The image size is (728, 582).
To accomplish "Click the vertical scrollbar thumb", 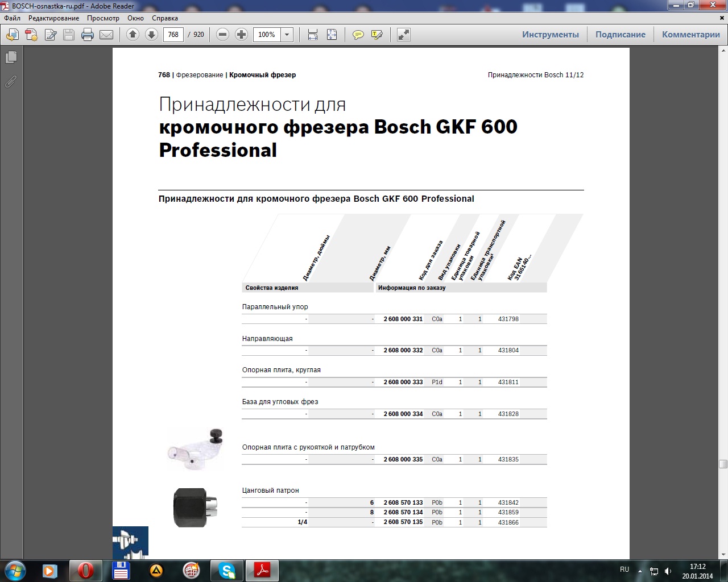I will pos(723,464).
